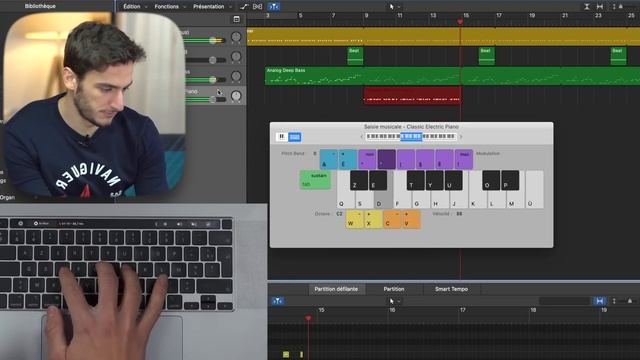Raise octave with yellow X key
The image size is (640, 360).
[373, 220]
